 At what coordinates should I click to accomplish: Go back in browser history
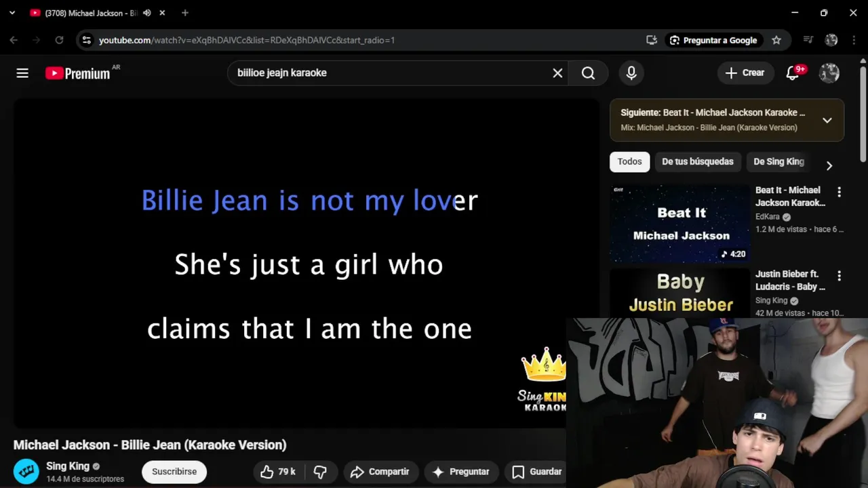(x=14, y=40)
